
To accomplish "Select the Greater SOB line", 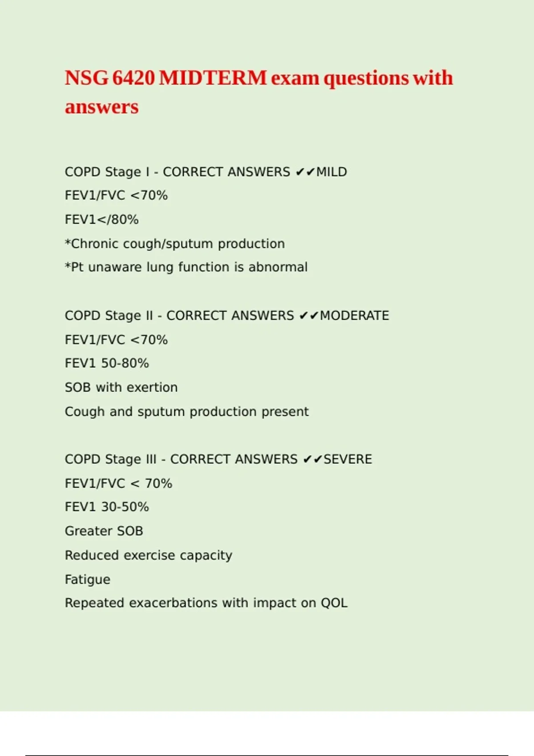I will [x=104, y=531].
